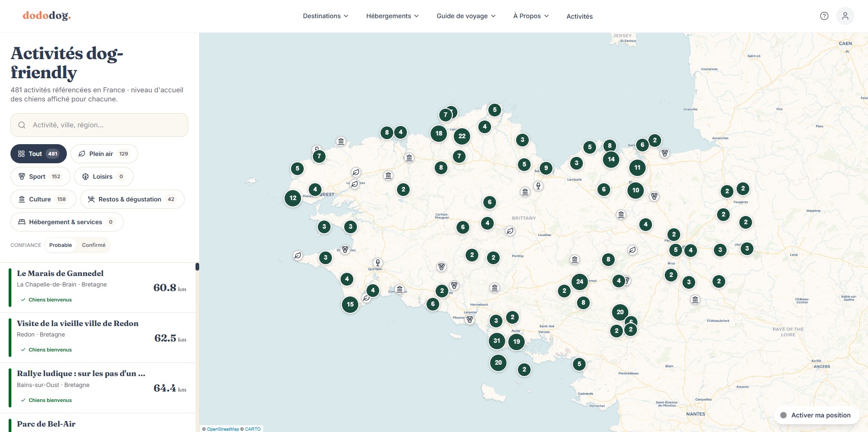Click the cluster marker showing 22
Image resolution: width=868 pixels, height=432 pixels.
pos(462,136)
